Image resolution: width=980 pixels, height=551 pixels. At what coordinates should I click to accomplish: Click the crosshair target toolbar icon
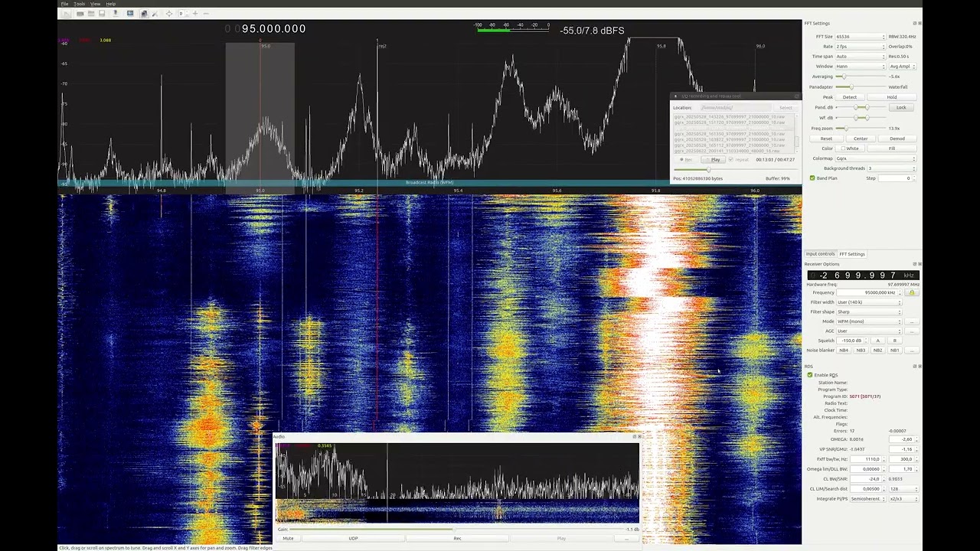tap(169, 14)
